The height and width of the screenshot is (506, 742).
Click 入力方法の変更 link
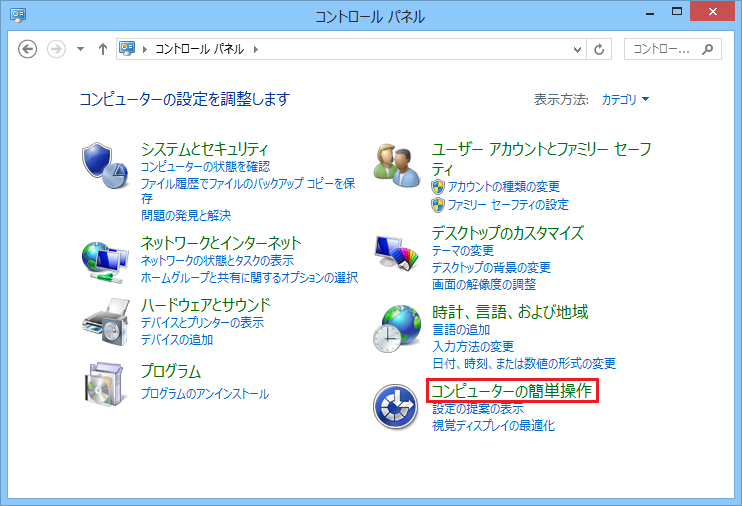(x=473, y=346)
